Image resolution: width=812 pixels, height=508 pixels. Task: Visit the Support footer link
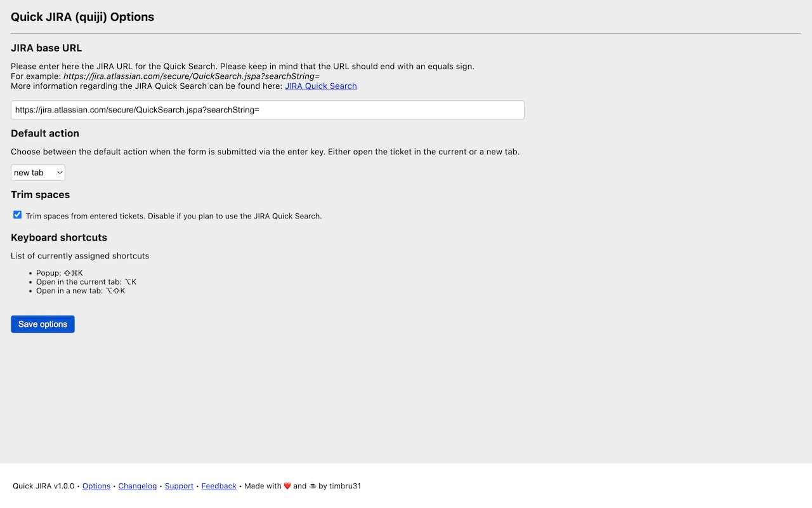tap(179, 486)
